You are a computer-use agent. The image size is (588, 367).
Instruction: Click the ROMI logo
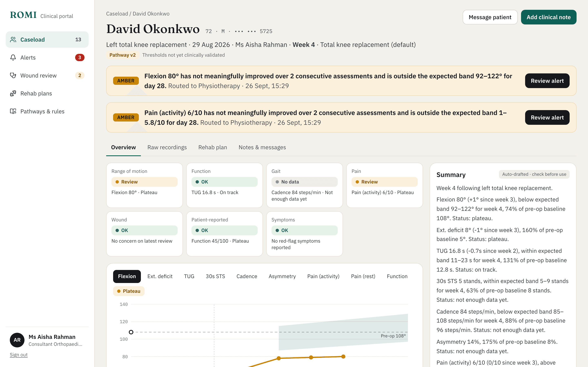(x=23, y=15)
